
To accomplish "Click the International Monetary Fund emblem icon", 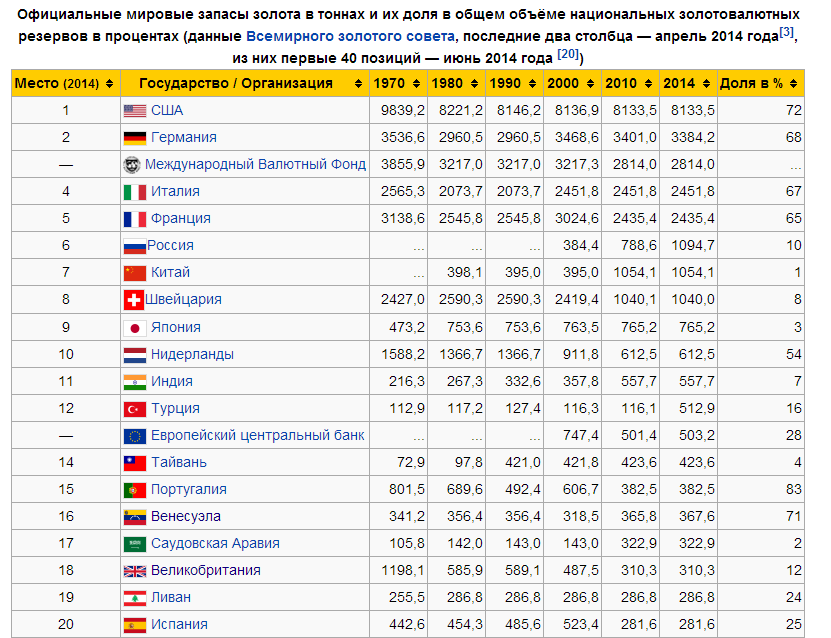I will 131,164.
